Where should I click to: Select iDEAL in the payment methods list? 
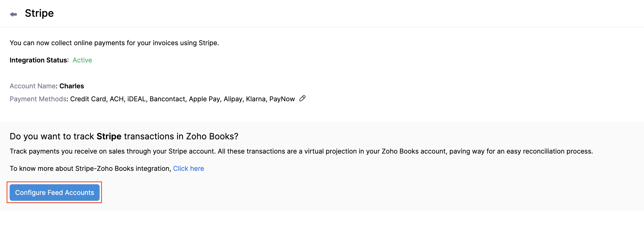[x=136, y=99]
